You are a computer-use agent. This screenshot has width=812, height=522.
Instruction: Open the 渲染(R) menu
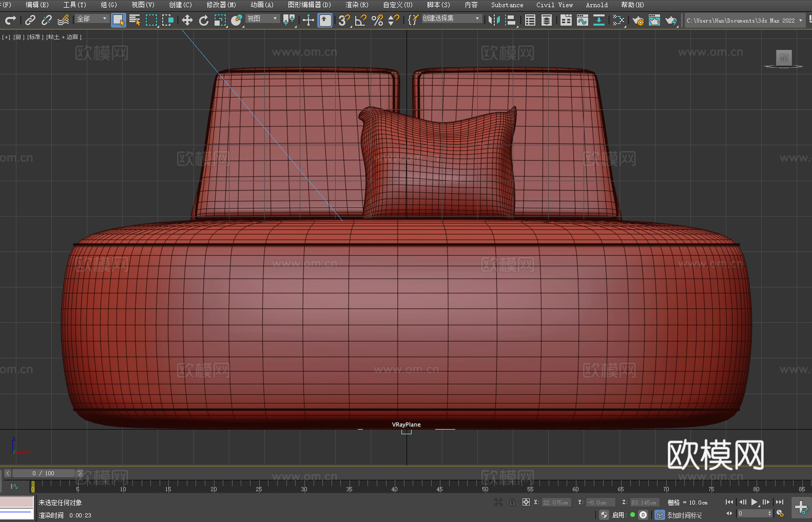(357, 5)
